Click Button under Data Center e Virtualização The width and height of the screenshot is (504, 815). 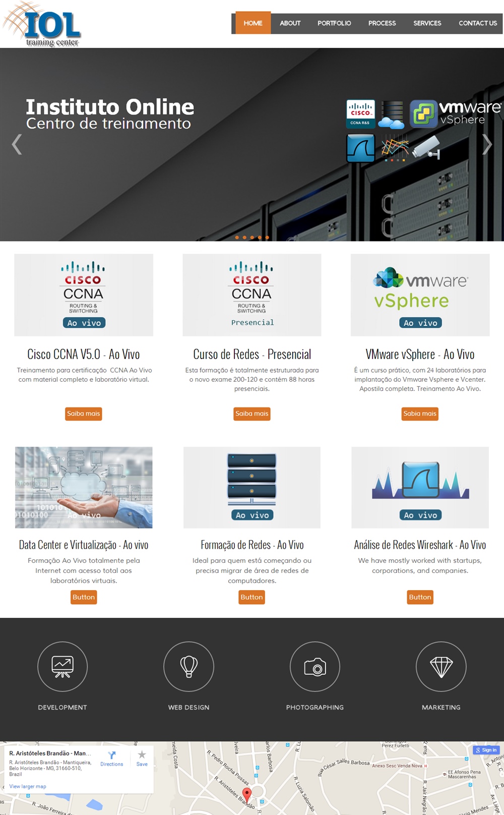point(84,597)
